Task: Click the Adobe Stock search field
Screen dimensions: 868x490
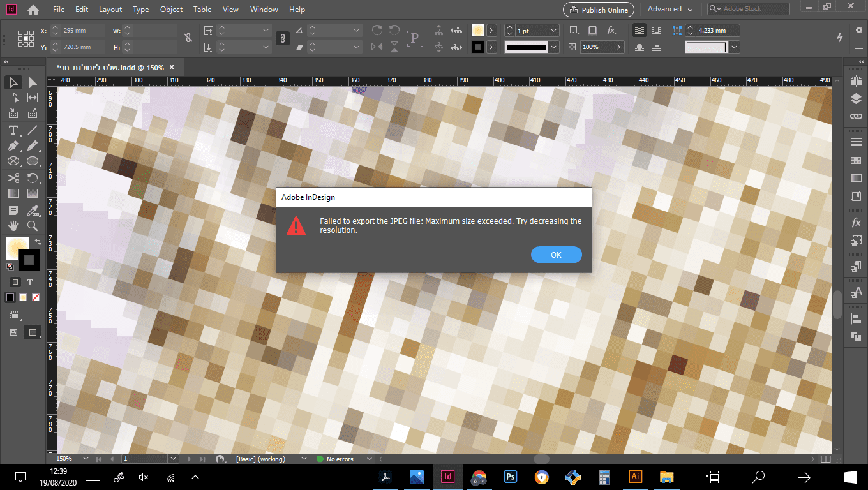Action: click(x=748, y=9)
